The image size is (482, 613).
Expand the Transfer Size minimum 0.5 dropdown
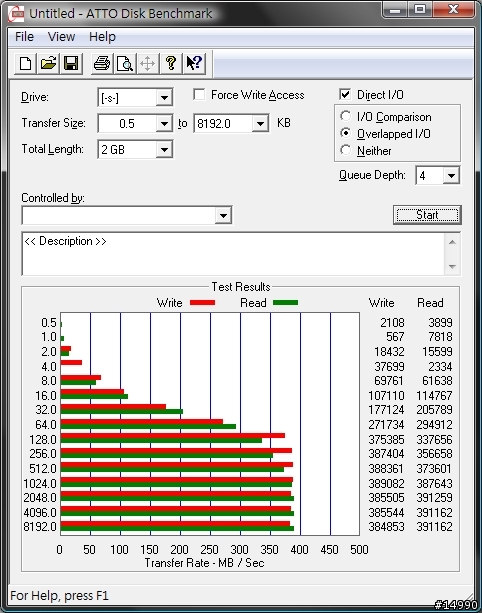(x=164, y=124)
